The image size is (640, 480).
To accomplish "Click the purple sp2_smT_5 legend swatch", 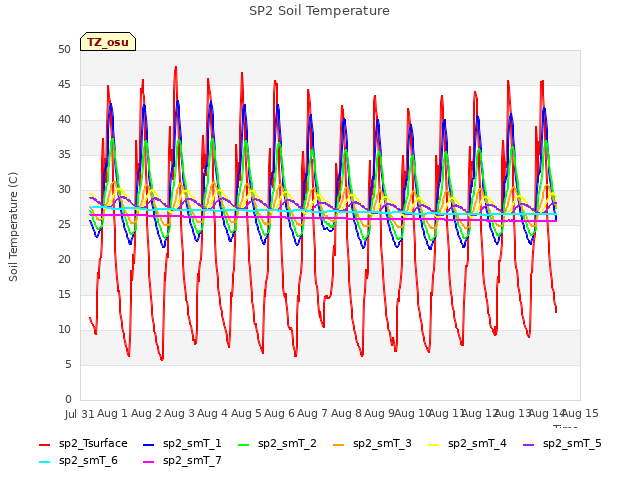I will pyautogui.click(x=529, y=444).
